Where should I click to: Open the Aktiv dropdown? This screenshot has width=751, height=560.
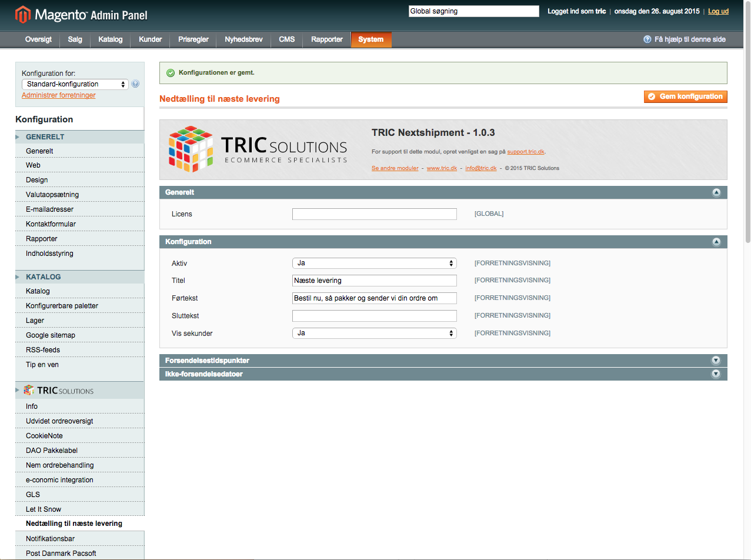(374, 263)
